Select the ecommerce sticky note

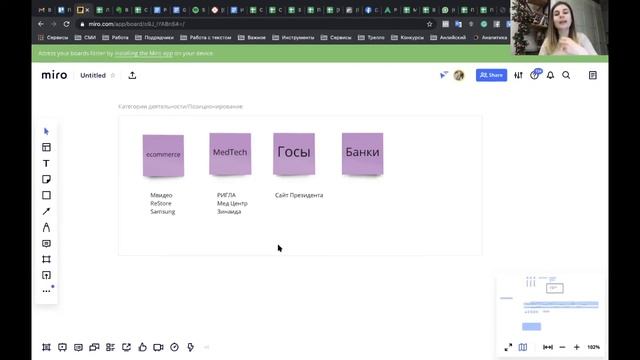tap(163, 156)
